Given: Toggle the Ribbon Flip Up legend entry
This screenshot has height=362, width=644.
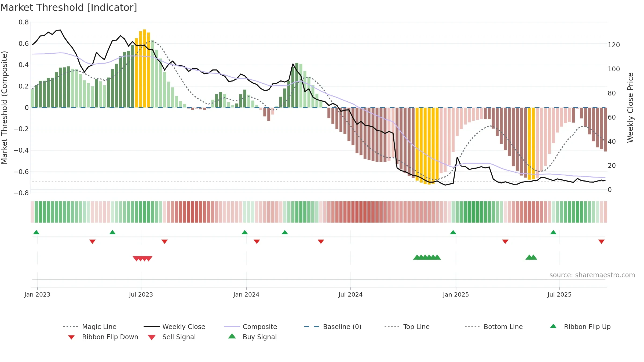Looking at the screenshot, I should click(x=580, y=327).
